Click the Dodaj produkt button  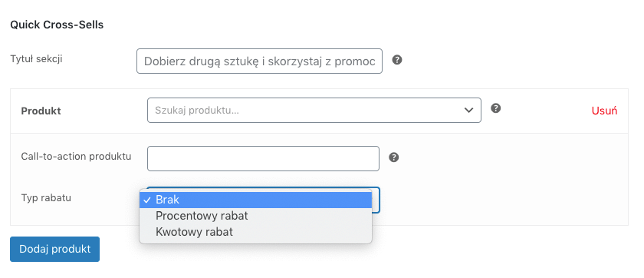(54, 250)
